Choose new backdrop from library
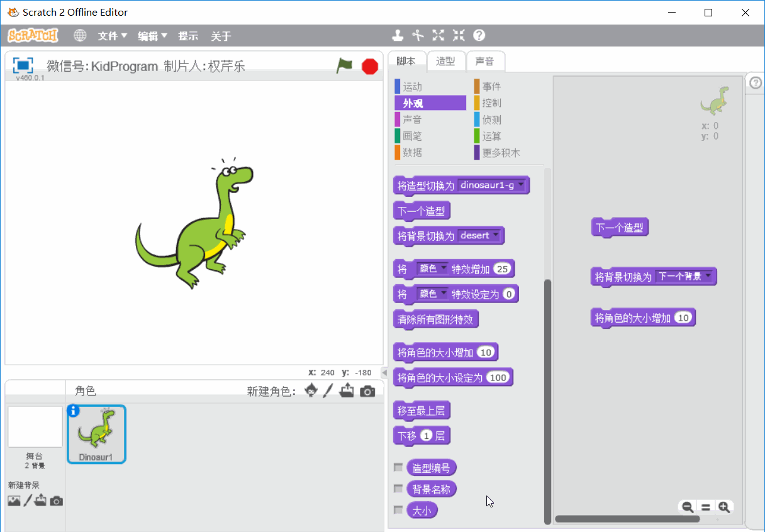 pos(14,501)
